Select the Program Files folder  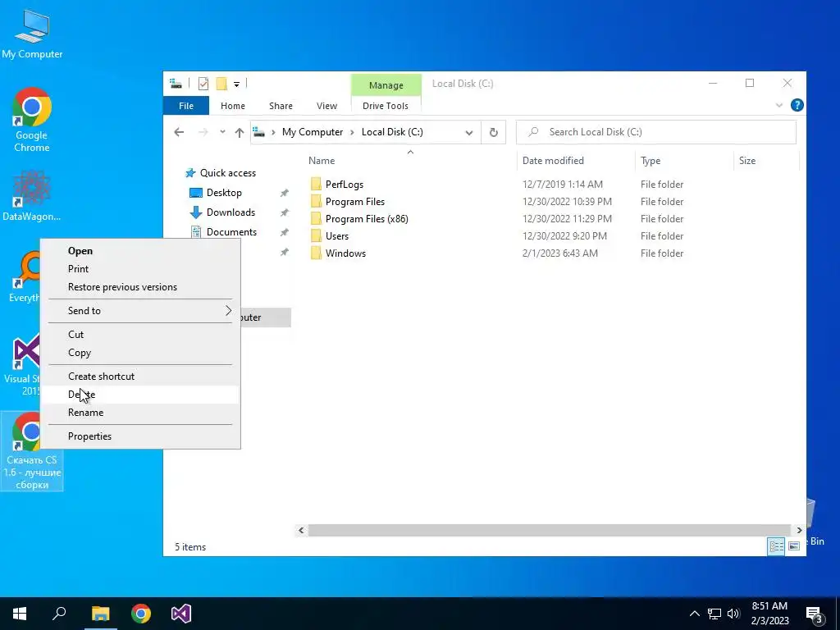pyautogui.click(x=354, y=202)
